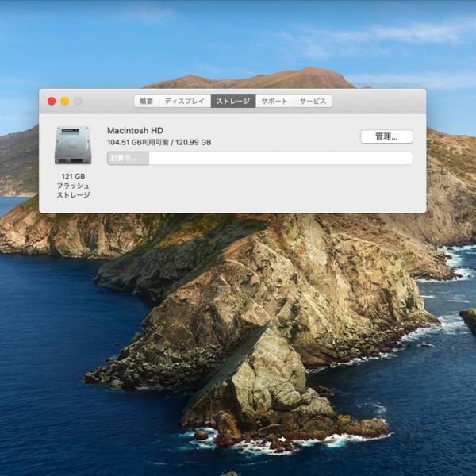Click the grayed-out zoom window button
Viewport: 476px width, 476px height.
(78, 102)
